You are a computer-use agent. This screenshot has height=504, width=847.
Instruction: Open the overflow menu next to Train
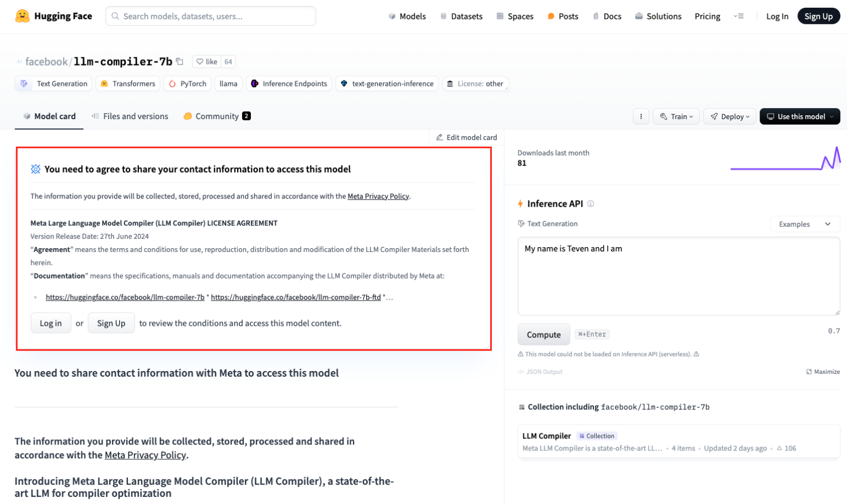click(x=640, y=116)
